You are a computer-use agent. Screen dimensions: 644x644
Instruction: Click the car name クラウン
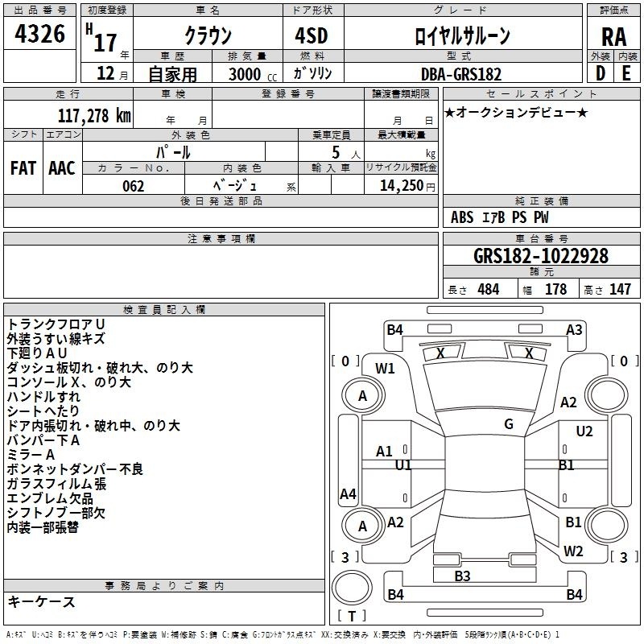pos(207,35)
